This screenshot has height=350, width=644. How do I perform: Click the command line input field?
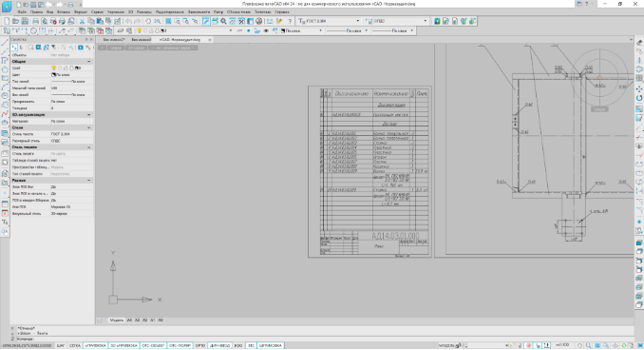tap(320, 339)
